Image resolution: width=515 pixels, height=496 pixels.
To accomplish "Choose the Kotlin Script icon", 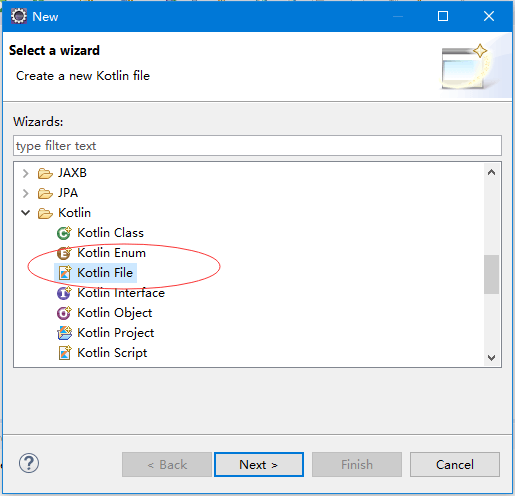I will (x=65, y=353).
